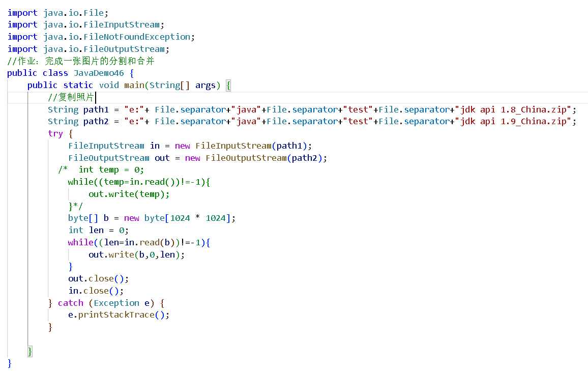The image size is (588, 371).
Task: Click new FileInputStream(path1) statement
Action: click(190, 146)
